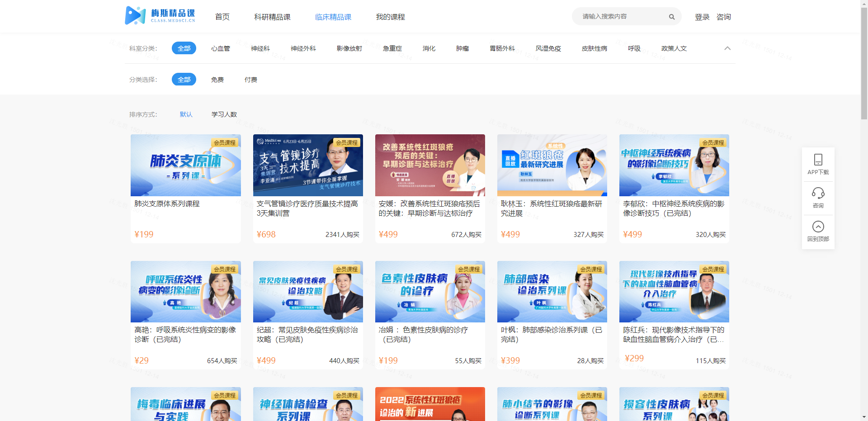Select 全部 in the 分类选择 row
Image resolution: width=868 pixels, height=421 pixels.
tap(184, 79)
